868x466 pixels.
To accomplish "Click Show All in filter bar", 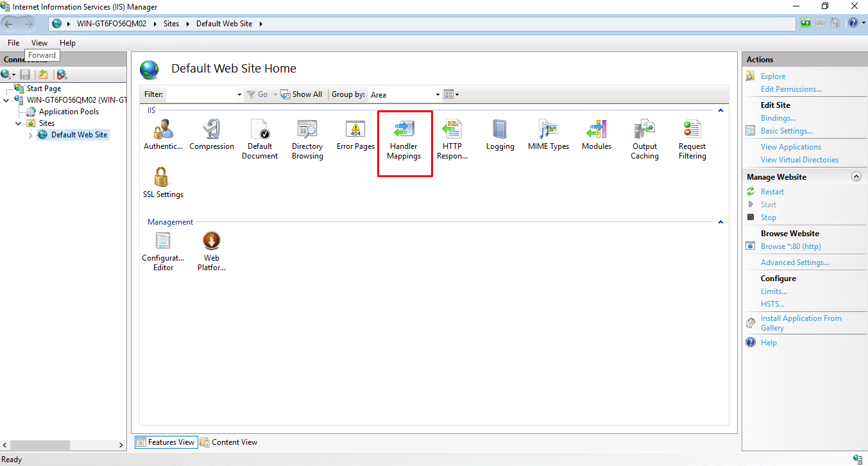I will pos(302,94).
